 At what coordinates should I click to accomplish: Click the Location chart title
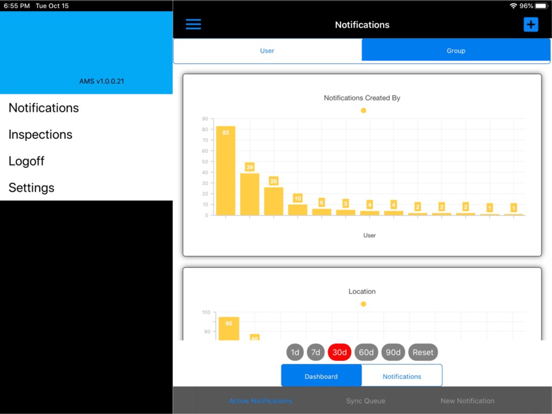tap(362, 291)
